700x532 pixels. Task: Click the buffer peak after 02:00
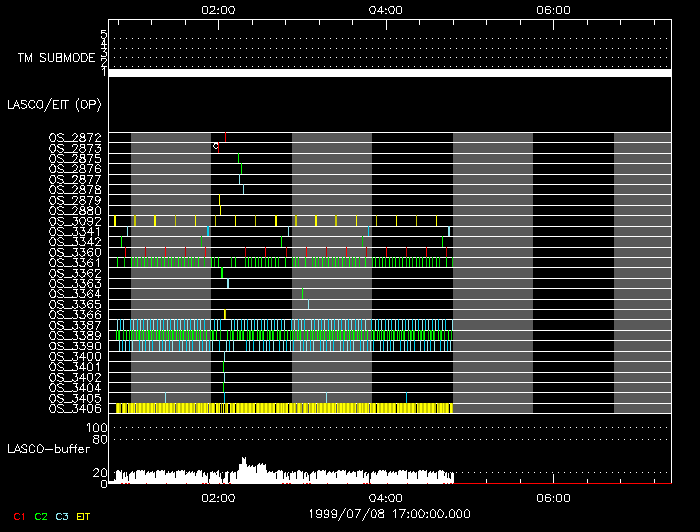tap(244, 462)
